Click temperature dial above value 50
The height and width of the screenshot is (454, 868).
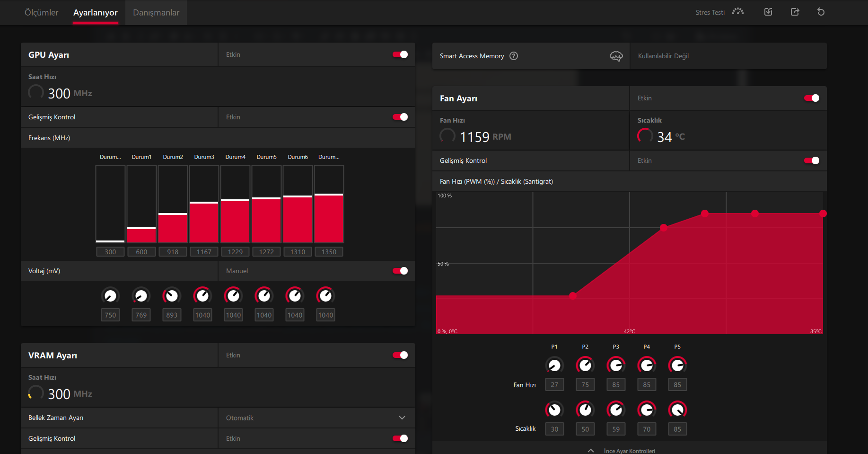click(x=585, y=409)
